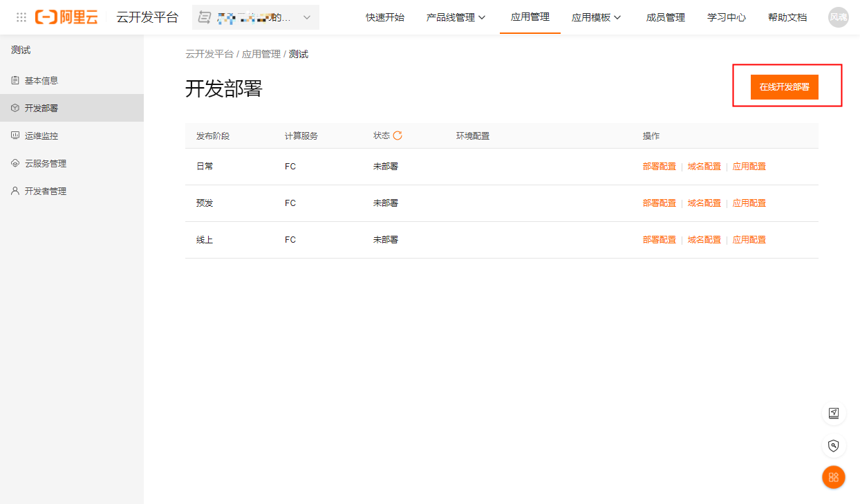
Task: Open 部署配置 for the 日常 stage
Action: point(660,167)
